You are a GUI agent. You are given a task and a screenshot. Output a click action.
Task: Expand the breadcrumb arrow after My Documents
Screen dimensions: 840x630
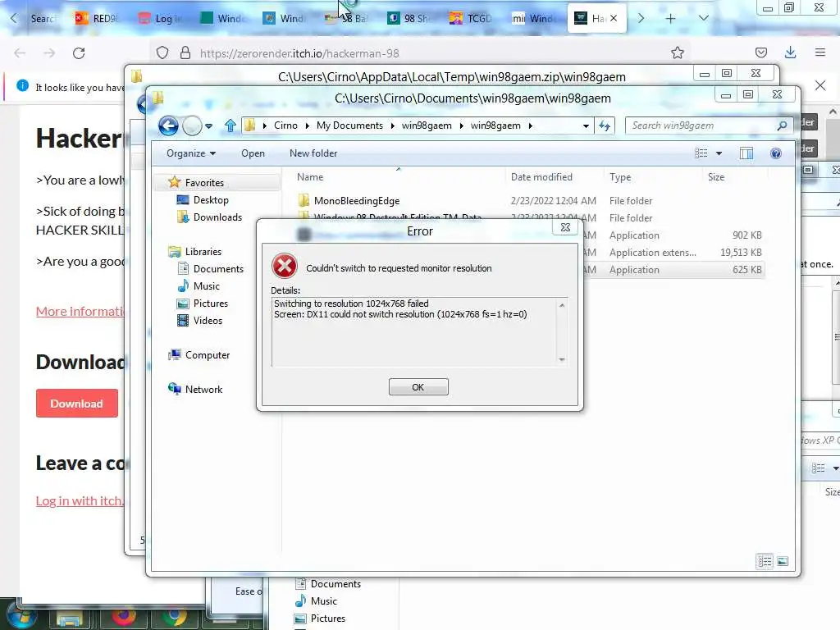393,126
